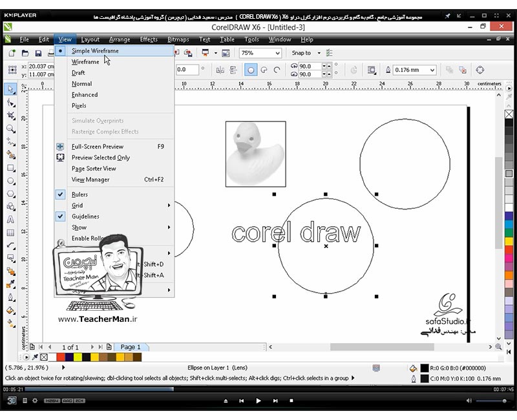Open the Publish to PDF dropdown arrow

(216, 53)
